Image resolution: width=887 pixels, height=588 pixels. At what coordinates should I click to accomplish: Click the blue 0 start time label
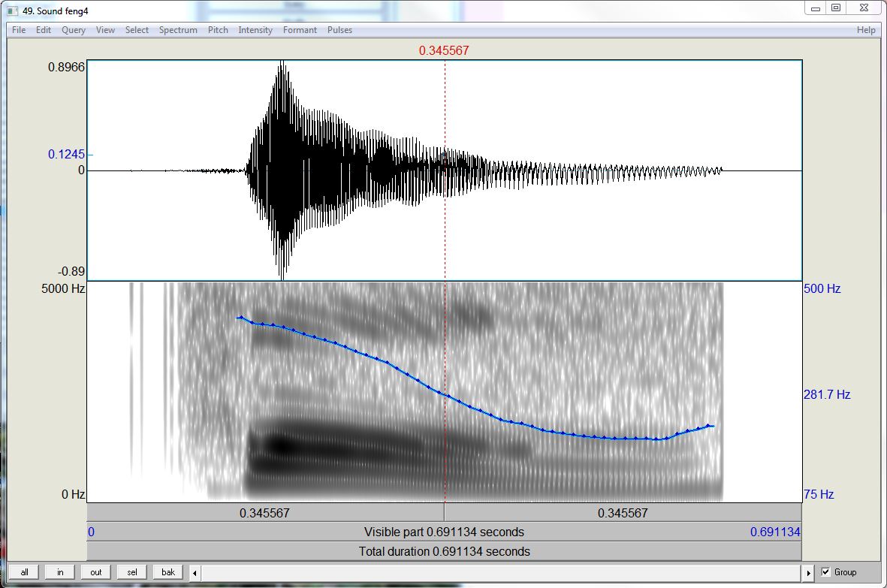coord(91,532)
